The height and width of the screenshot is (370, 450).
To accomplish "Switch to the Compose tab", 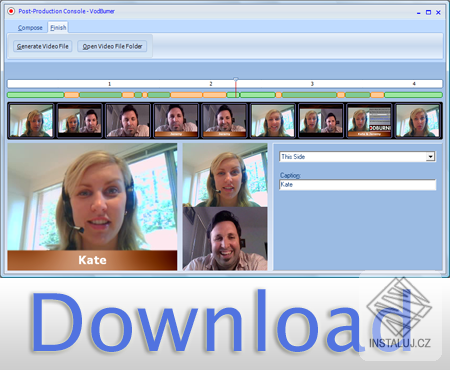I will [x=30, y=28].
